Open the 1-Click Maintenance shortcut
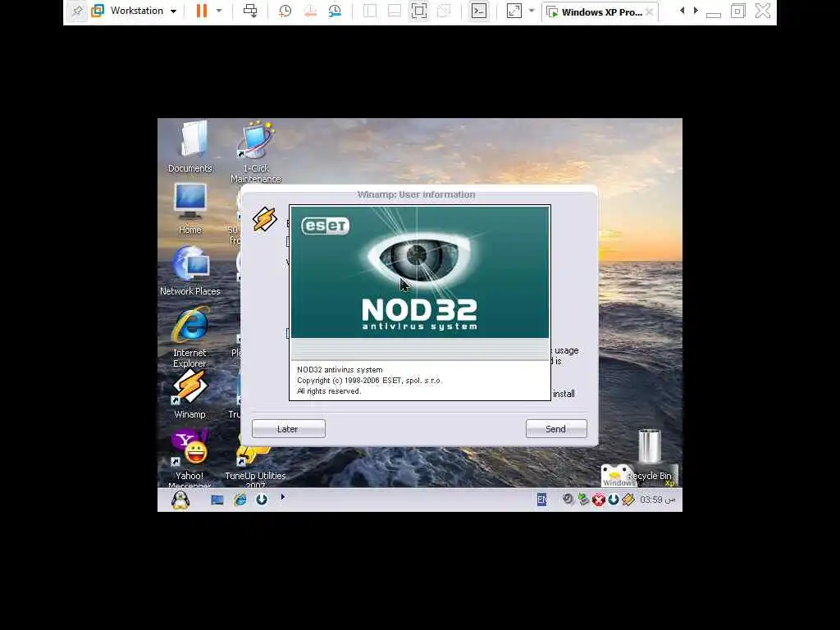 256,152
